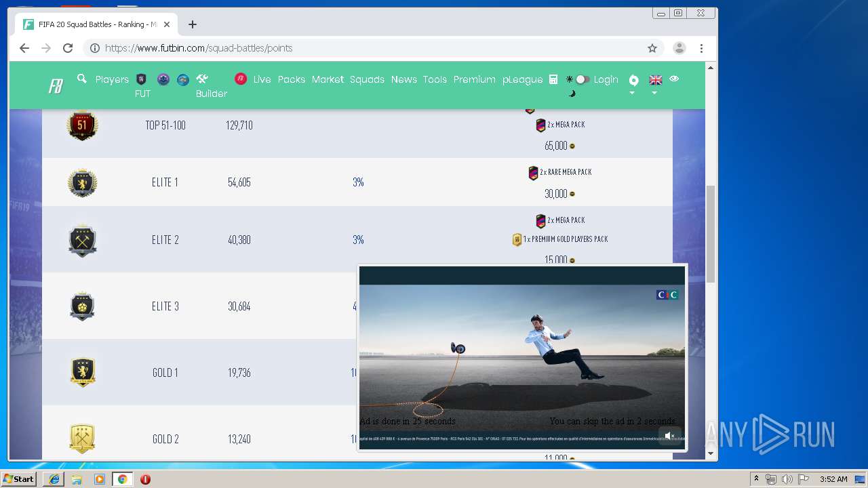The width and height of the screenshot is (868, 488).
Task: Click the red Live circle icon
Action: point(241,79)
